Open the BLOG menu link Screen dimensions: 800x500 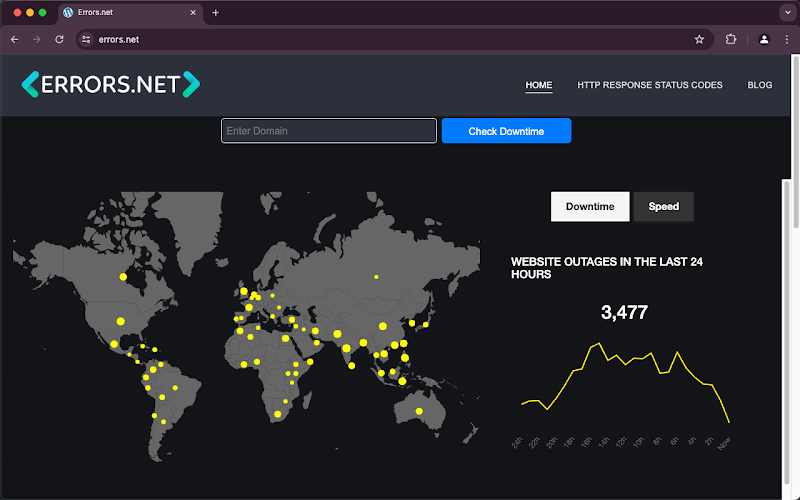click(760, 85)
